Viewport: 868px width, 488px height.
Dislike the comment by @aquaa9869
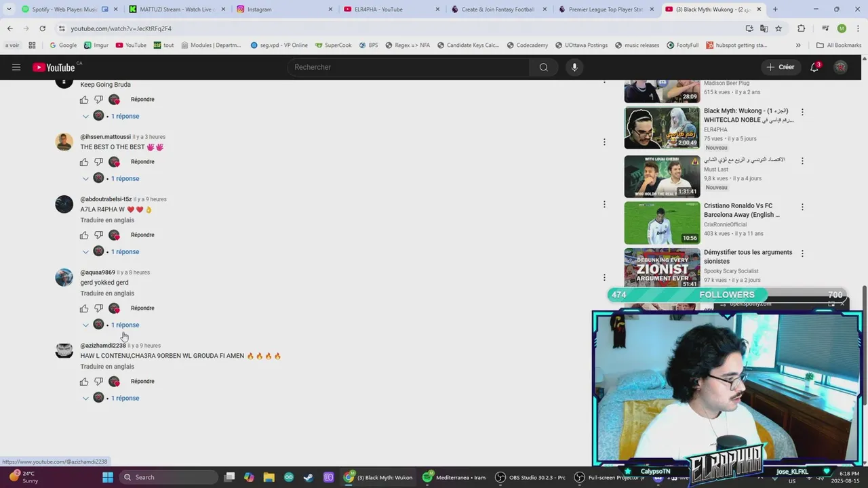point(98,308)
